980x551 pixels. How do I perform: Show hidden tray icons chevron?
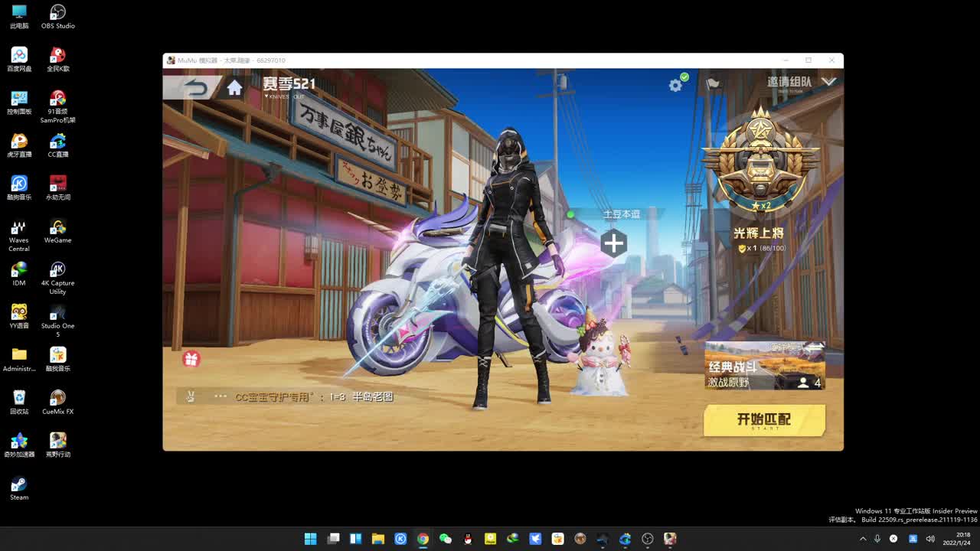(x=863, y=539)
